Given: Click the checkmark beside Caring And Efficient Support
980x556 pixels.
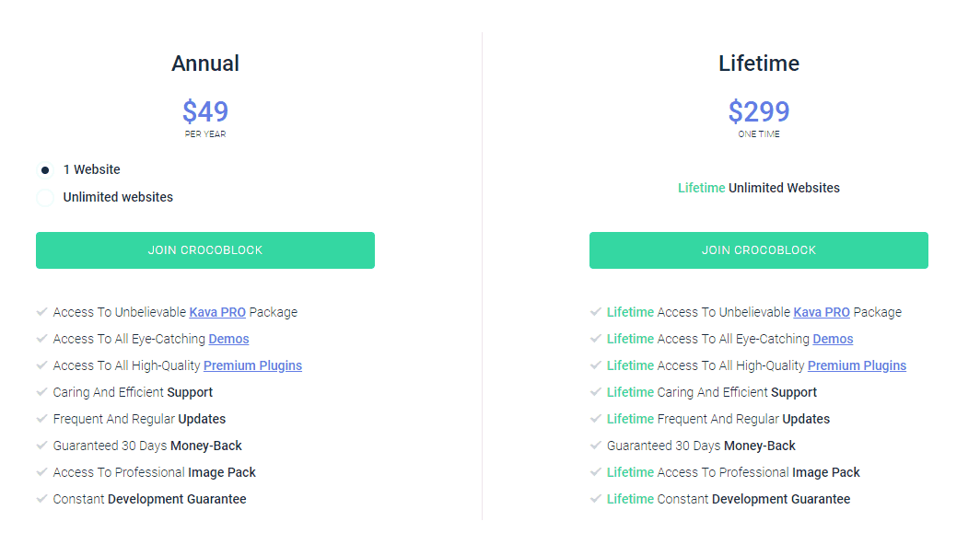Looking at the screenshot, I should pyautogui.click(x=41, y=392).
